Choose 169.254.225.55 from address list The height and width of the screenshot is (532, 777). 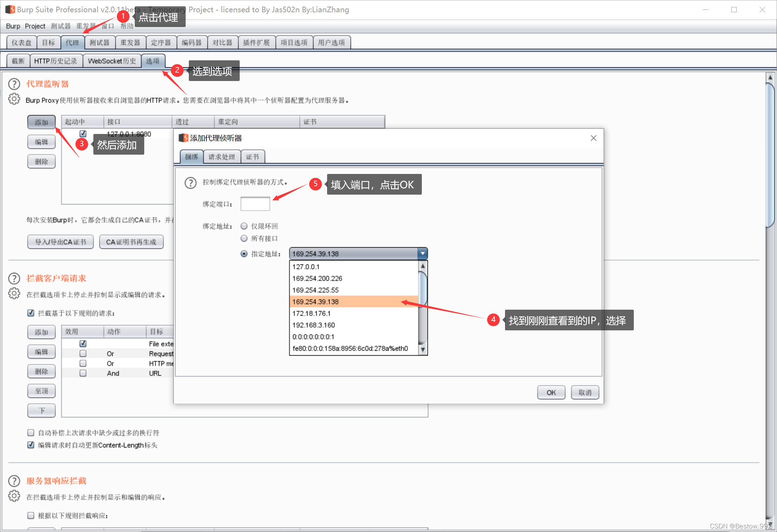point(354,290)
